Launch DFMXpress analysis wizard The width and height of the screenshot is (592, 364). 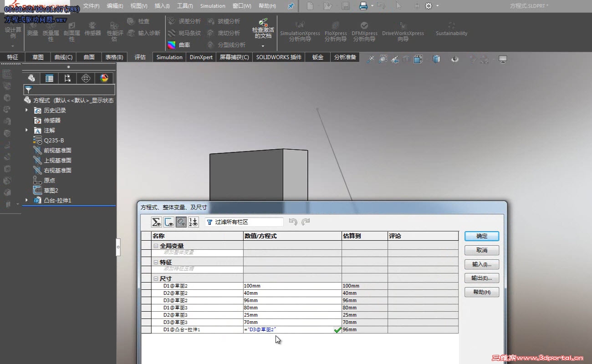[364, 31]
